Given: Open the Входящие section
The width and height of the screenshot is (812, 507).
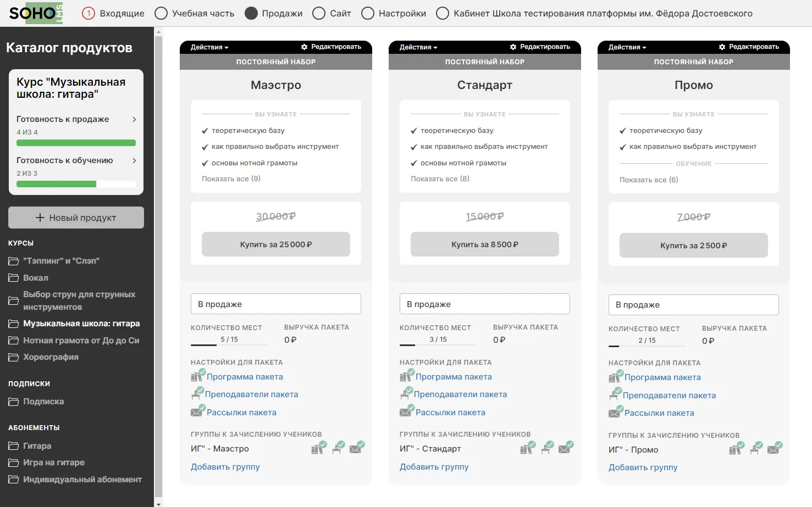Looking at the screenshot, I should pyautogui.click(x=121, y=13).
